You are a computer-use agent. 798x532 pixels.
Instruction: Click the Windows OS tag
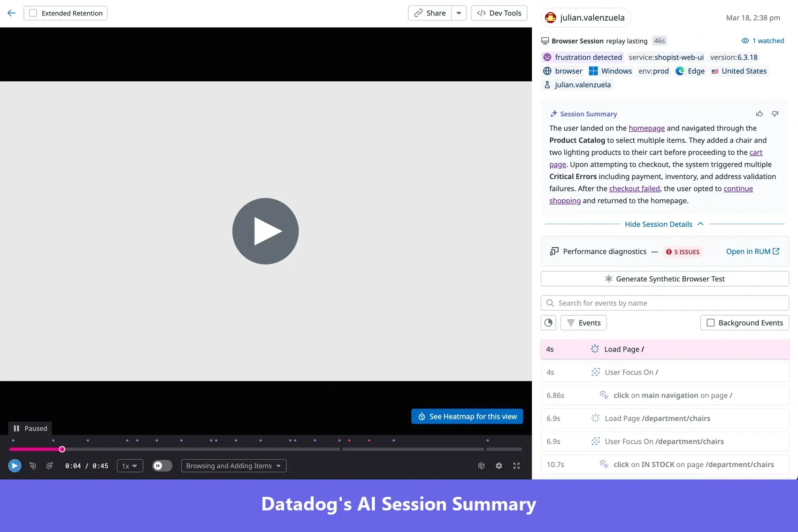tap(611, 71)
